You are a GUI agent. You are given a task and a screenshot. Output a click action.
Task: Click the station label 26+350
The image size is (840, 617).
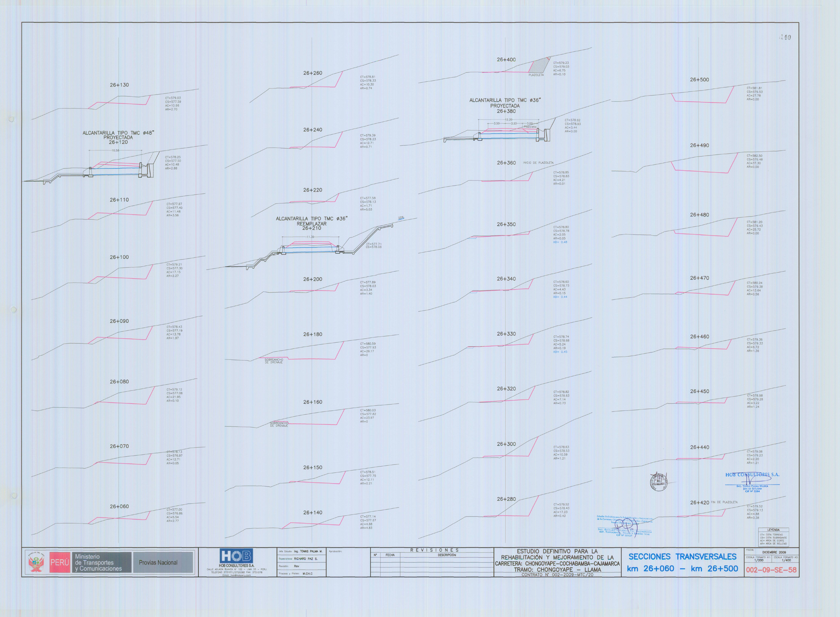coord(506,225)
